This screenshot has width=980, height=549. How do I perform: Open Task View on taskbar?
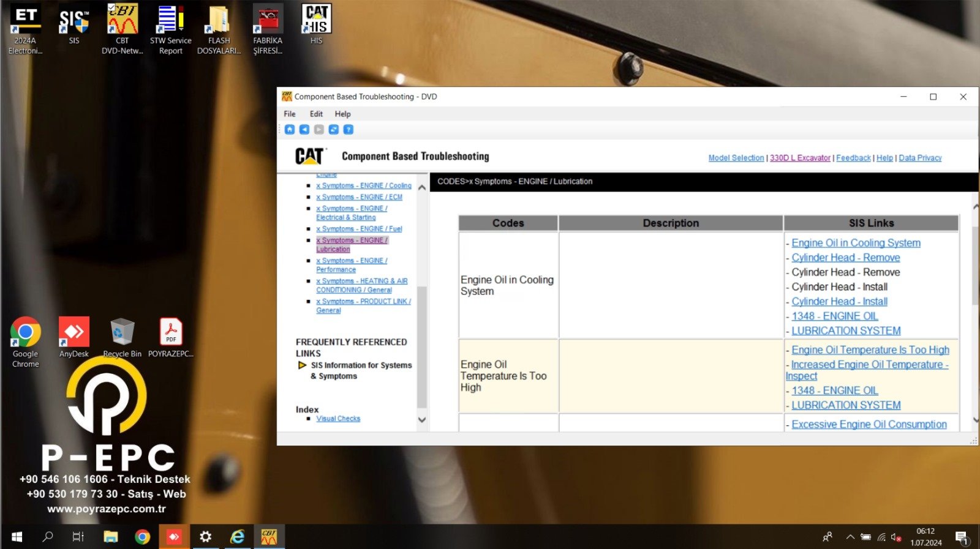78,537
